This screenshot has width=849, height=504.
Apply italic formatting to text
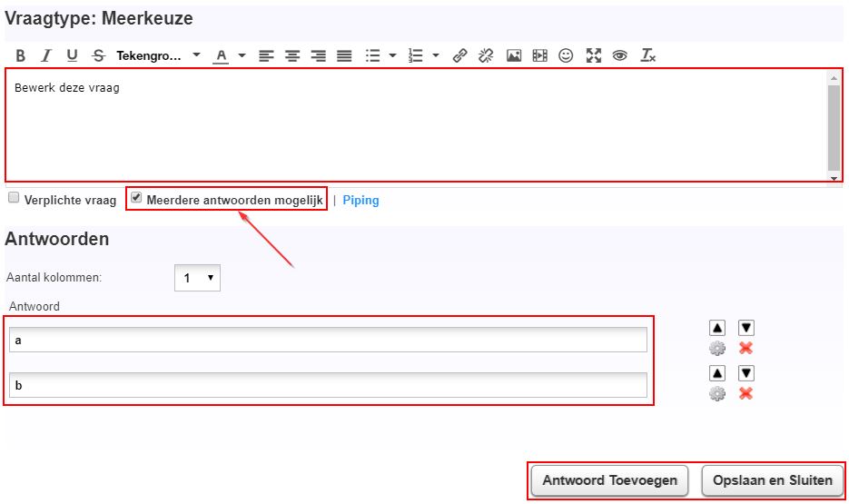click(46, 55)
